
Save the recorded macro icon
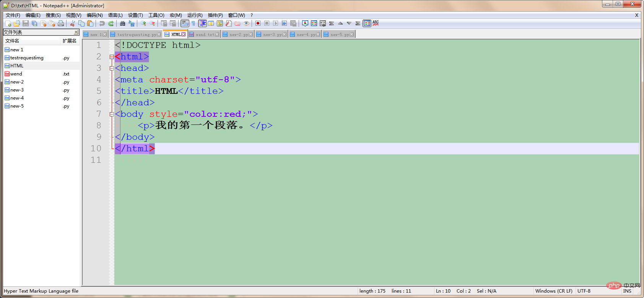tap(293, 23)
